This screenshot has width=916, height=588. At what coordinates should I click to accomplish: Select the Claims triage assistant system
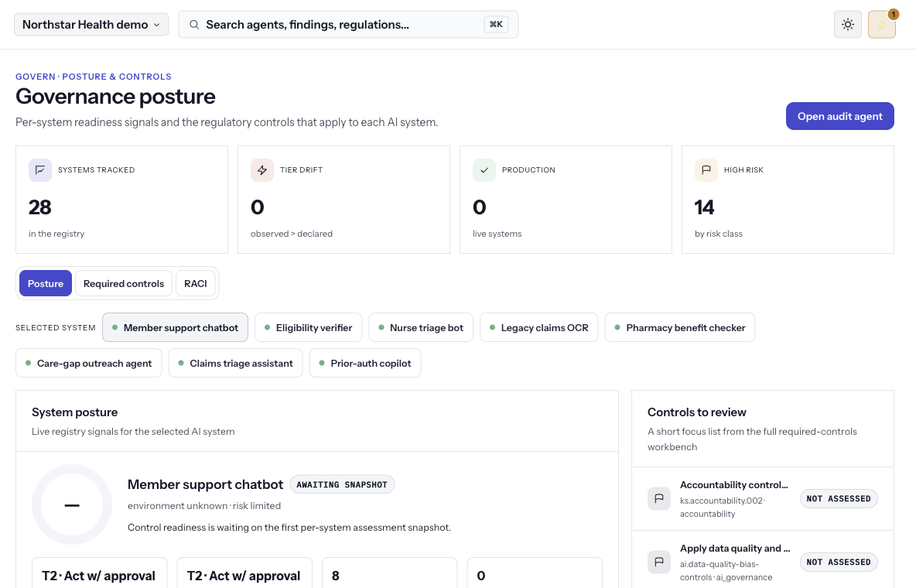pos(235,364)
